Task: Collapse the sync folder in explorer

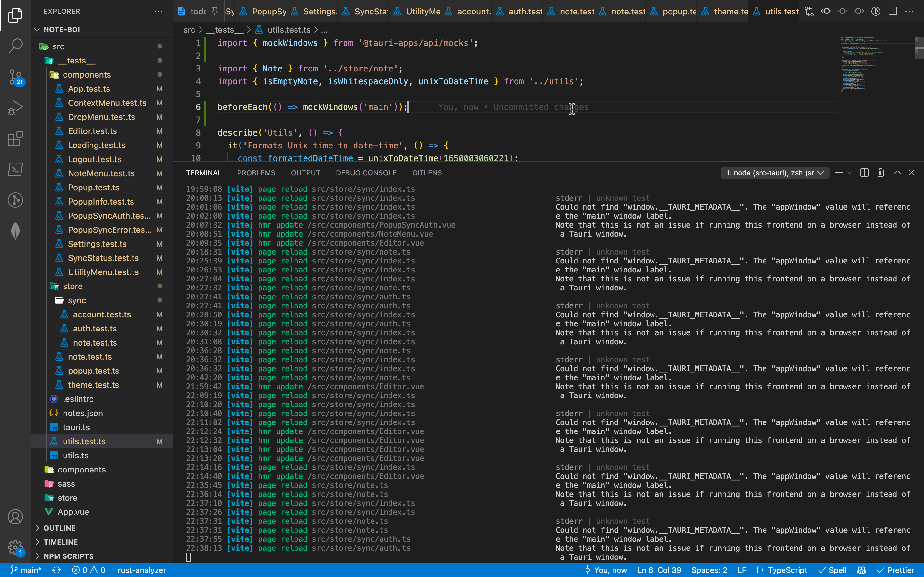Action: click(77, 300)
